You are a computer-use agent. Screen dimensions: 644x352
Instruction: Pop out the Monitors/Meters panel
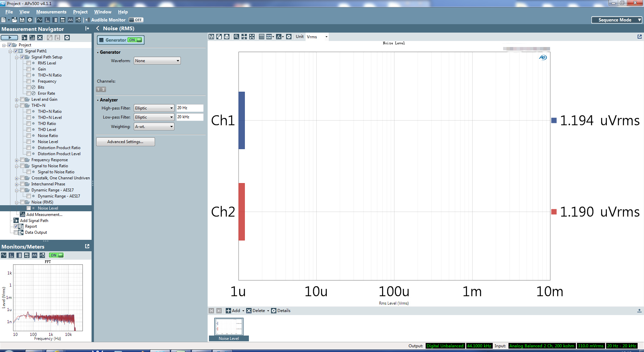click(x=87, y=246)
